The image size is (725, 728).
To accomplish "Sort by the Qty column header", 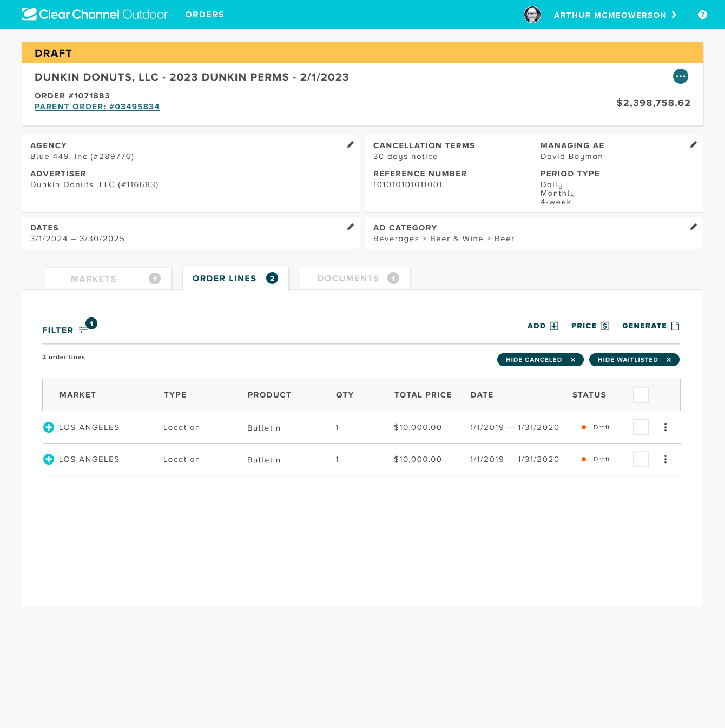I will coord(345,395).
